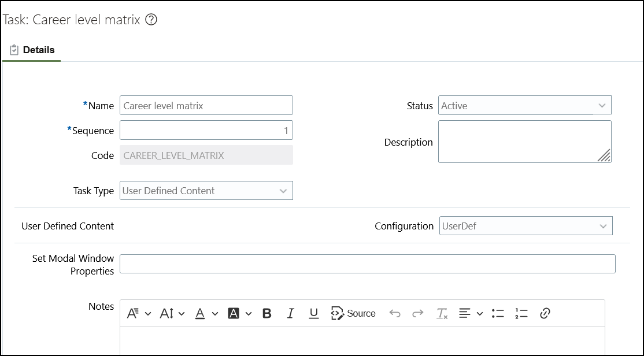This screenshot has height=356, width=644.
Task: Apply italic formatting in Notes editor
Action: (x=290, y=313)
